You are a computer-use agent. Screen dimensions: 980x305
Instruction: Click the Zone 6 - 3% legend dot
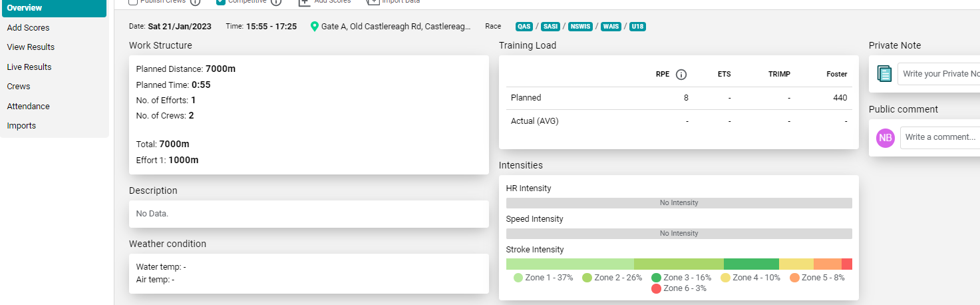[x=656, y=288]
